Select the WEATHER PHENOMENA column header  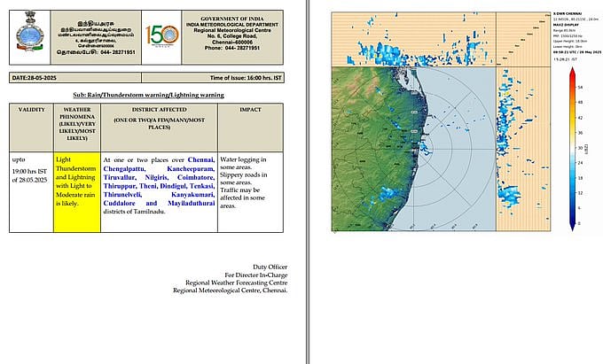76,124
